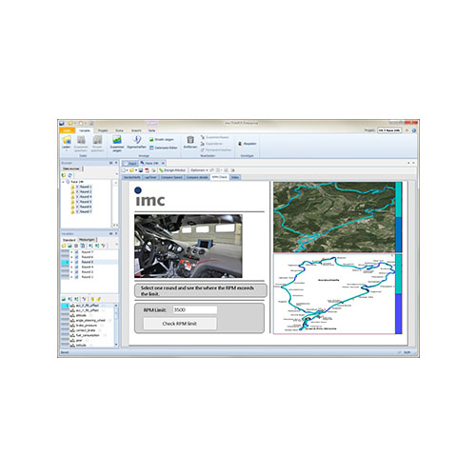Collapse the Race 24h tree node
This screenshot has width=476, height=476.
[63, 182]
